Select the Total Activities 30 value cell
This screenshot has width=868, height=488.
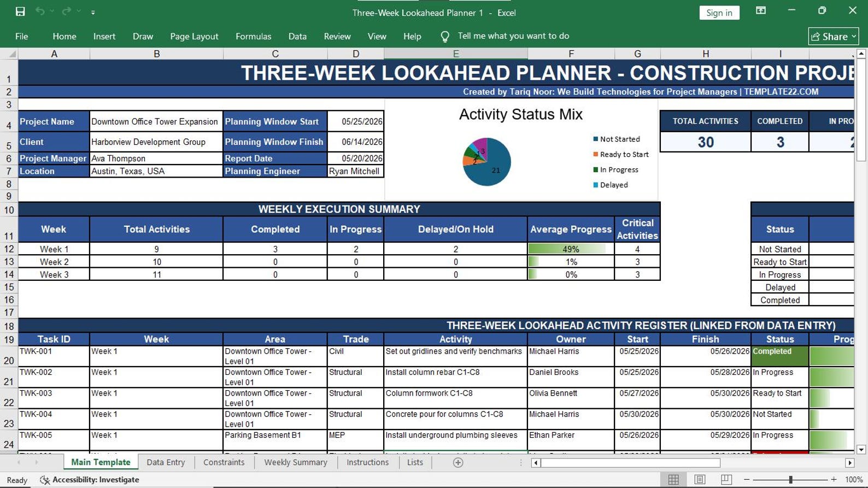(x=706, y=142)
